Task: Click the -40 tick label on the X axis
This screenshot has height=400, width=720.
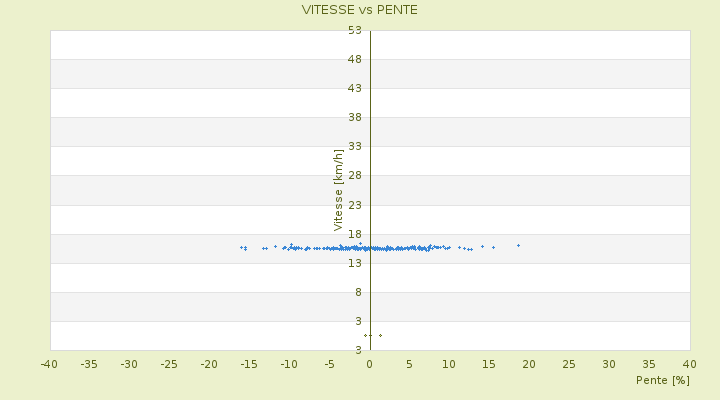Action: click(x=49, y=364)
